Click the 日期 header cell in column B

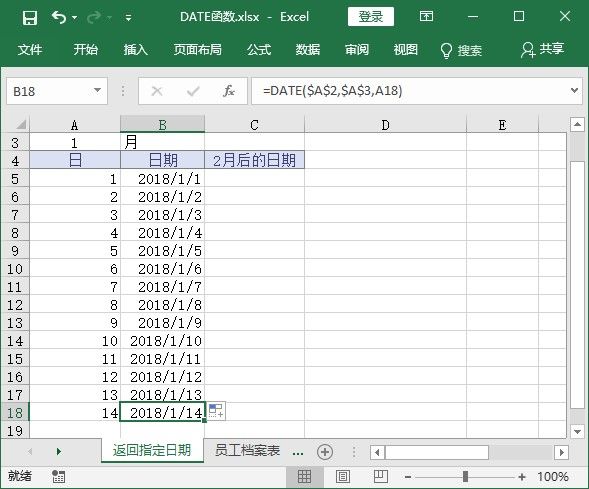point(162,160)
